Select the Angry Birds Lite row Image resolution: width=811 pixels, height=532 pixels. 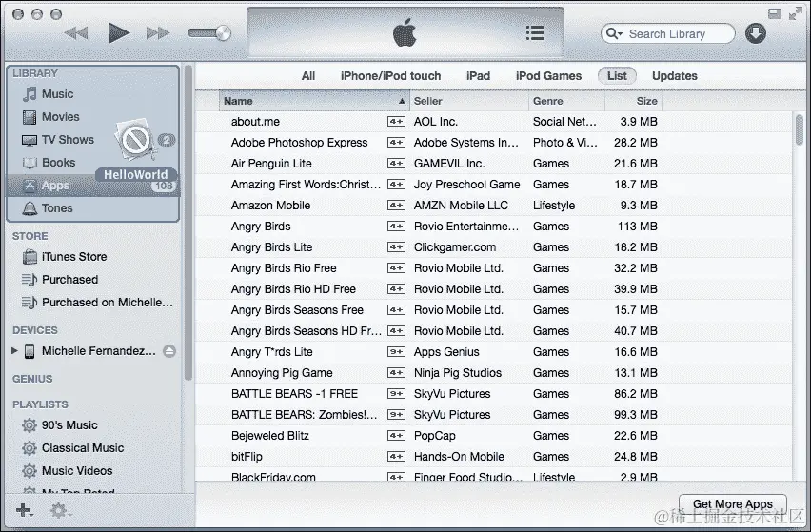493,247
